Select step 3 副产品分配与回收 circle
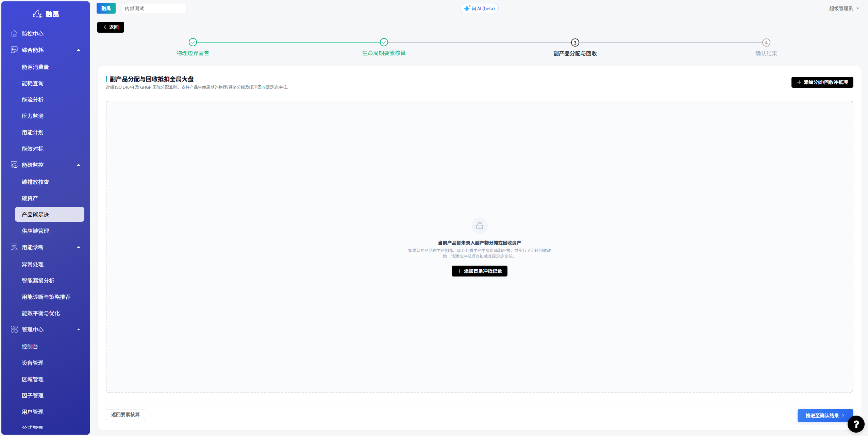 (575, 43)
